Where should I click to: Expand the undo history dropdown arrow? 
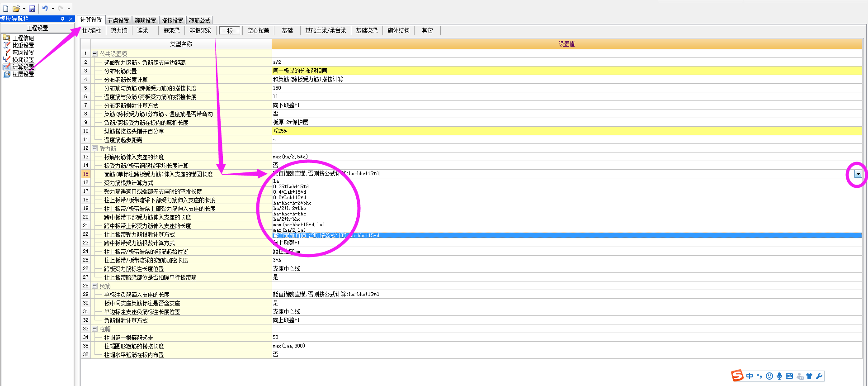tap(53, 9)
